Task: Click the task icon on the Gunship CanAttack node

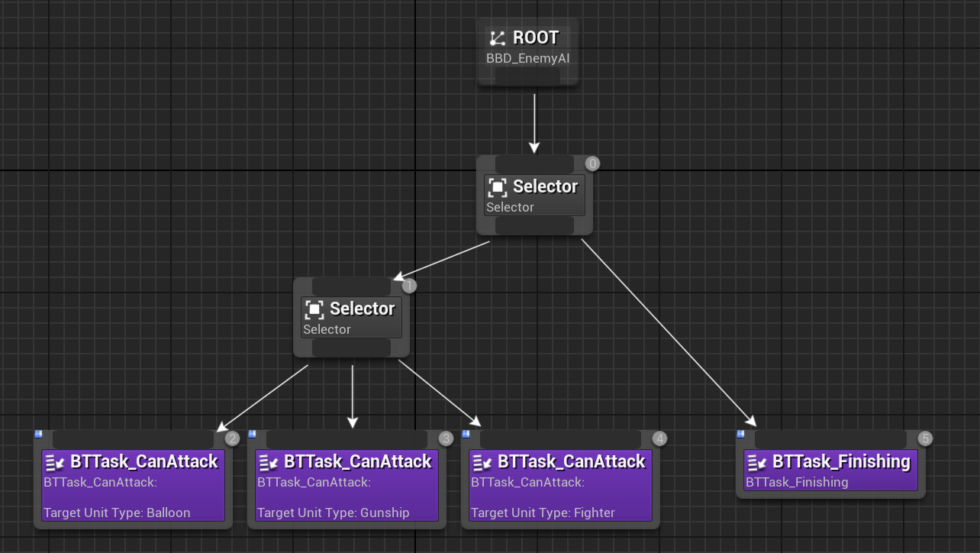Action: [x=269, y=462]
